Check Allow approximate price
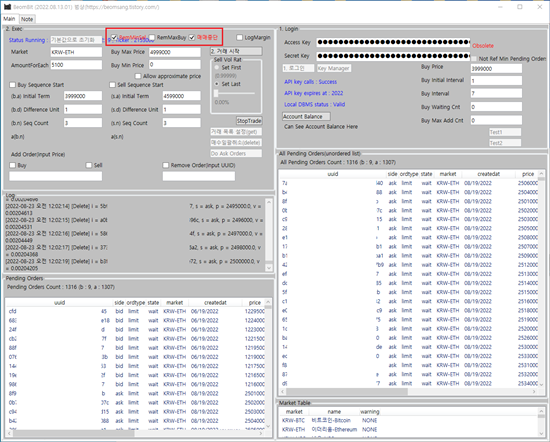 138,76
